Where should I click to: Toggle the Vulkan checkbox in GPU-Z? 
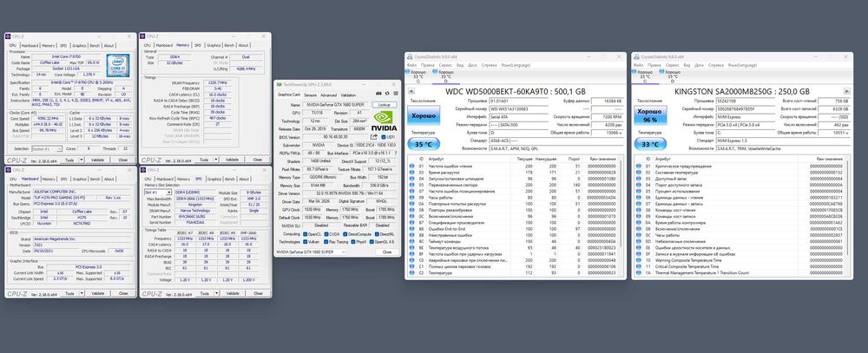pyautogui.click(x=305, y=242)
